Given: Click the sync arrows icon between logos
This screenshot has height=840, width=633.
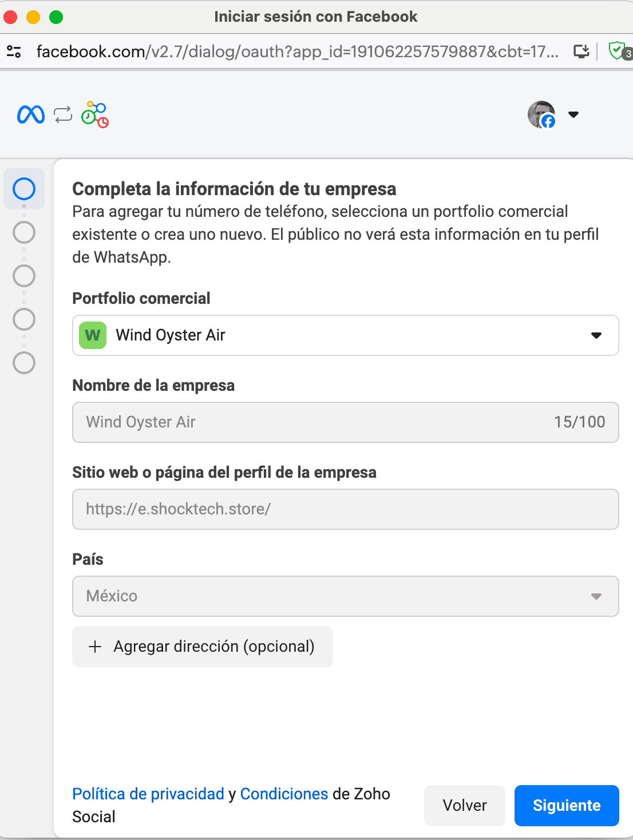Looking at the screenshot, I should [x=63, y=115].
